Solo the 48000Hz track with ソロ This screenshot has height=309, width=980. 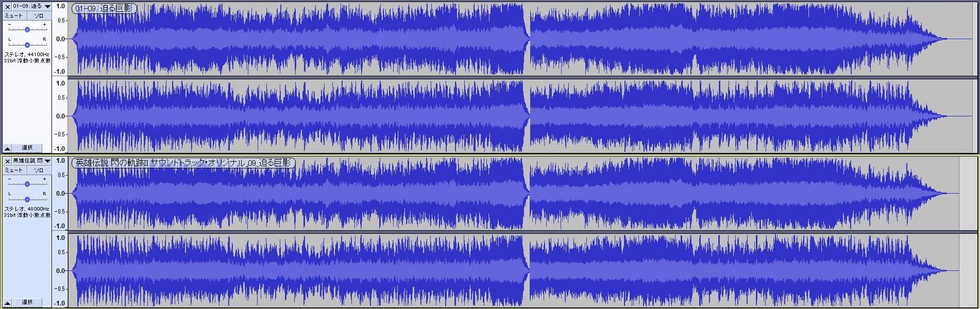point(39,170)
